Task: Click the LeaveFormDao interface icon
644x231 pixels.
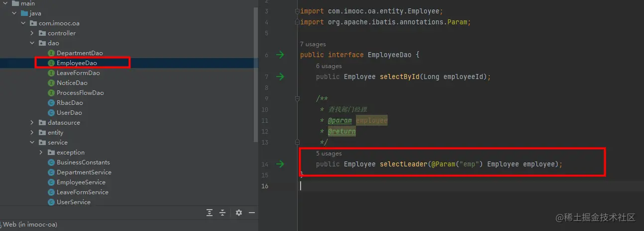Action: tap(51, 73)
